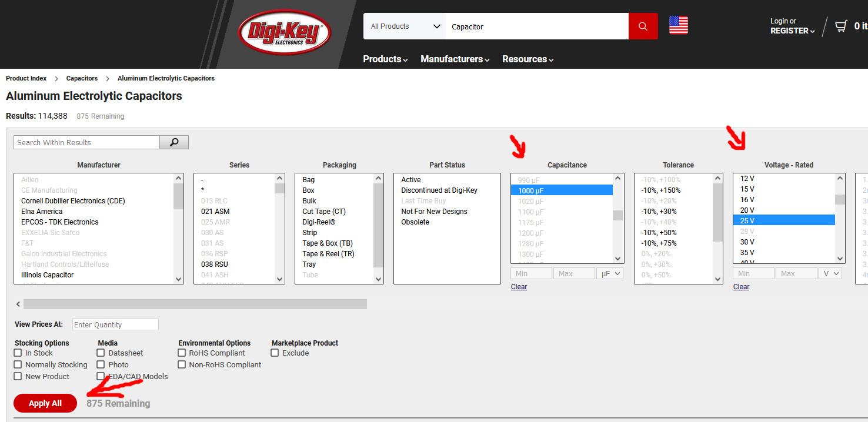Focus the Search Within Results field
Image resolution: width=868 pixels, height=422 pixels.
click(86, 142)
